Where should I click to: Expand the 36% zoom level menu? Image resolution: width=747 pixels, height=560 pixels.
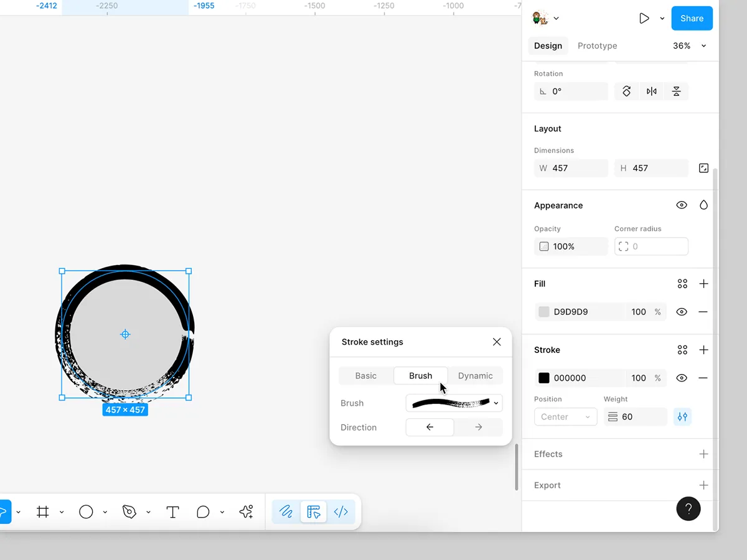coord(703,46)
